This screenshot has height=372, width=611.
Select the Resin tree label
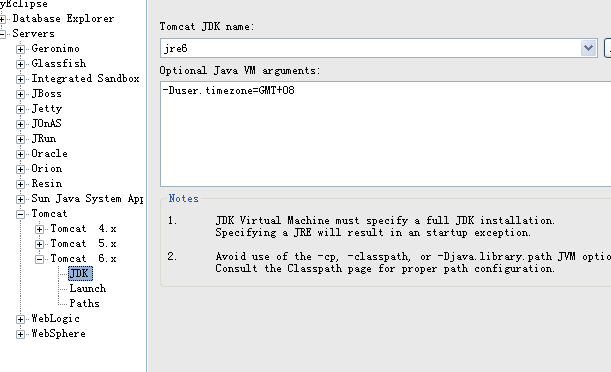pyautogui.click(x=47, y=183)
